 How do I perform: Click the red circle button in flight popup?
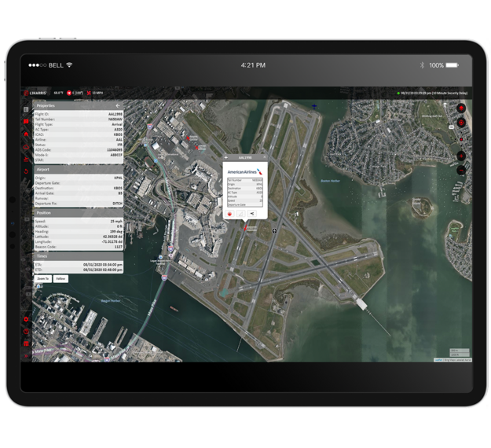point(229,214)
